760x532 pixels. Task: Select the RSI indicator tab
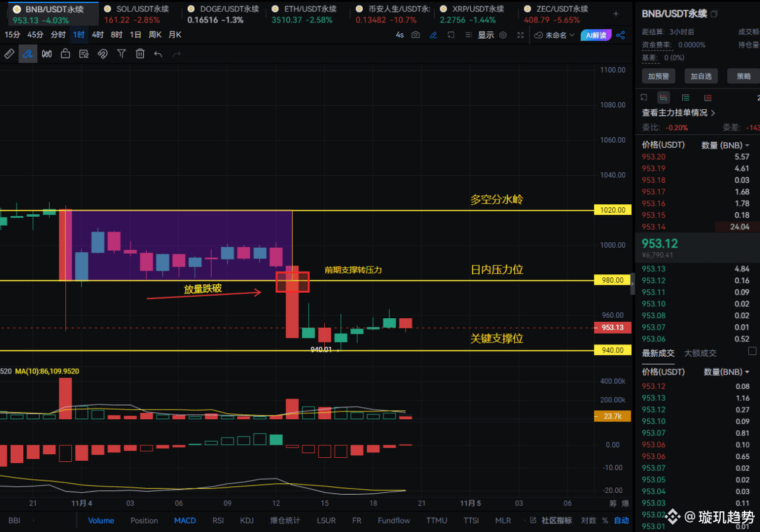218,521
